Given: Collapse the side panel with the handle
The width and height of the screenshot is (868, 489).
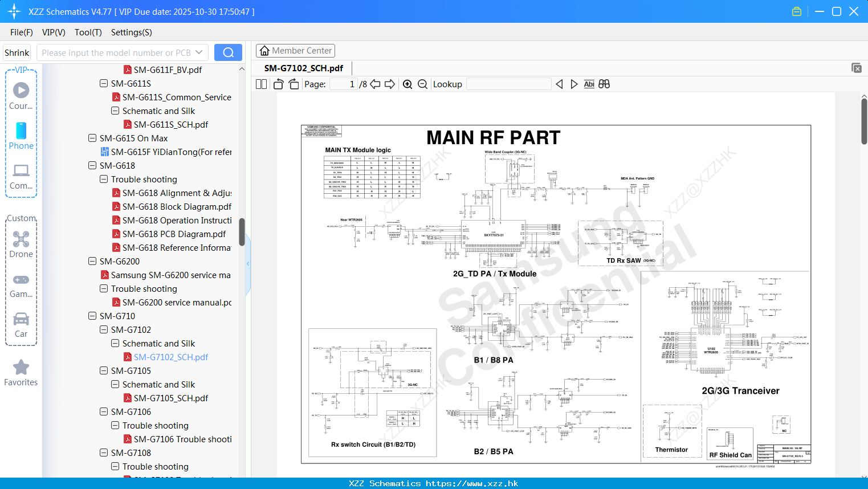Looking at the screenshot, I should point(248,263).
